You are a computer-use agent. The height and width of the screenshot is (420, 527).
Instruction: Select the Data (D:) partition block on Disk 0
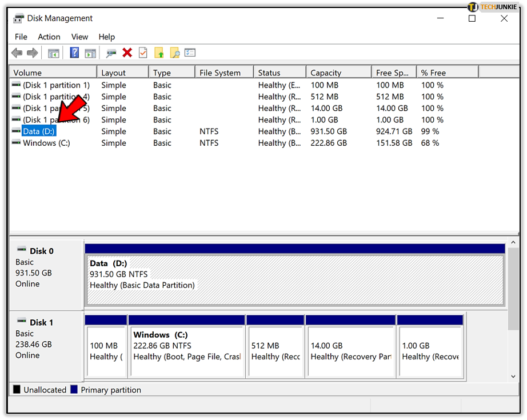[x=295, y=279]
